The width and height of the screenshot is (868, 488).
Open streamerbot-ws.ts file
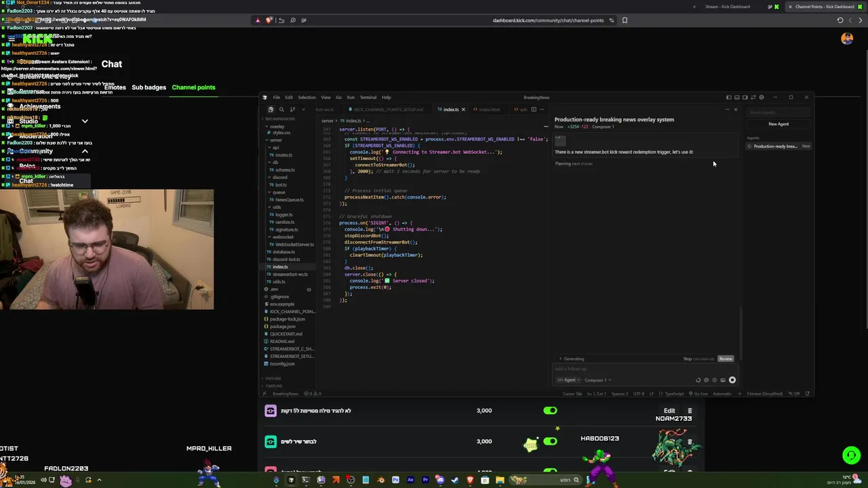click(x=290, y=274)
